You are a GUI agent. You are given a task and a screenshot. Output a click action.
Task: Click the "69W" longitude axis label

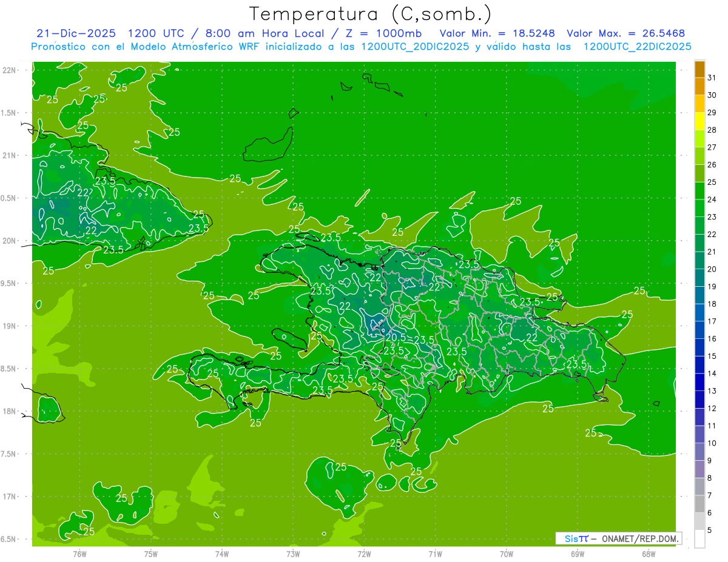click(578, 554)
